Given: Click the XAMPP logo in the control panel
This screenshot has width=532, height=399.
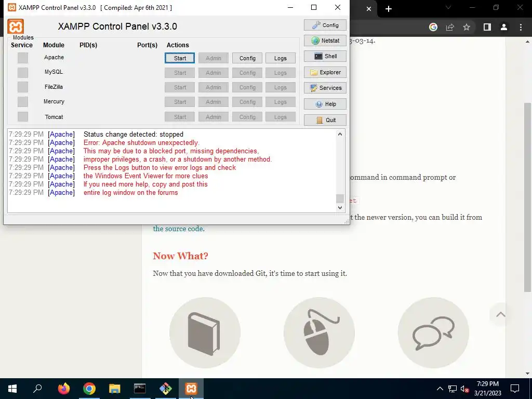Looking at the screenshot, I should (x=16, y=26).
